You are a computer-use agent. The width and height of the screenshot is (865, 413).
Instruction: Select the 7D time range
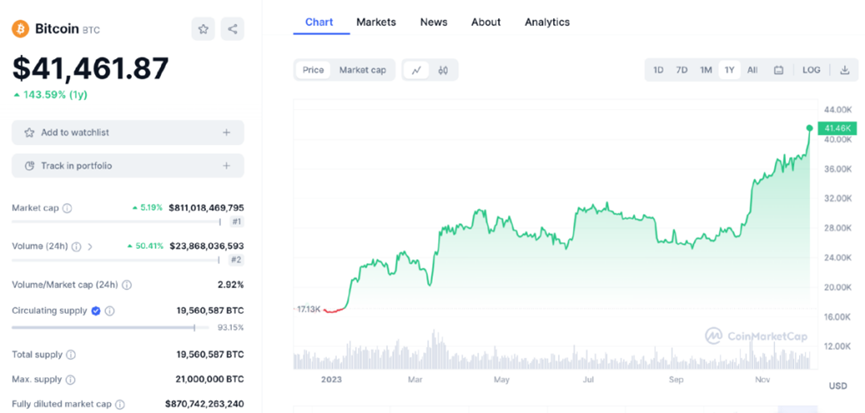click(x=681, y=70)
